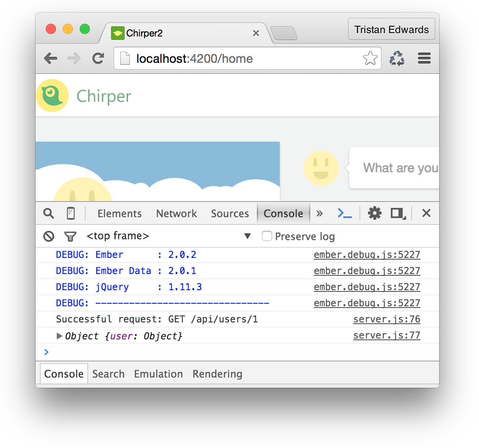Image resolution: width=479 pixels, height=448 pixels.
Task: Open the Chrome hamburger menu
Action: click(424, 59)
